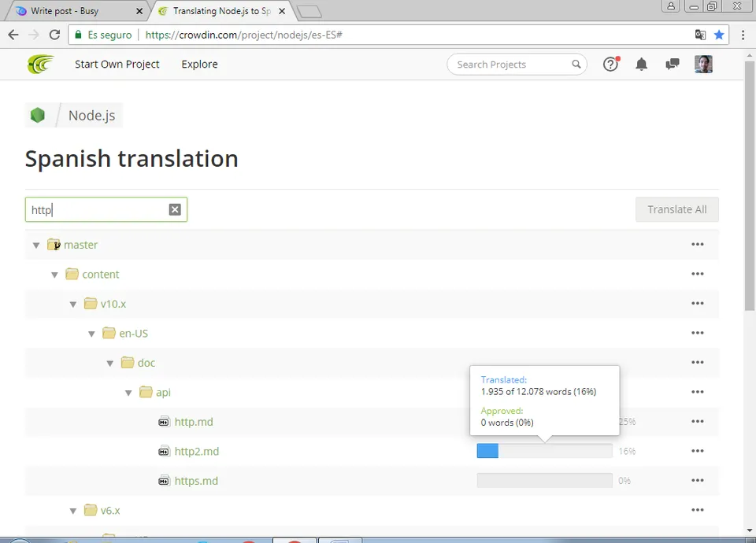
Task: Open options menu for doc row
Action: [x=697, y=362]
